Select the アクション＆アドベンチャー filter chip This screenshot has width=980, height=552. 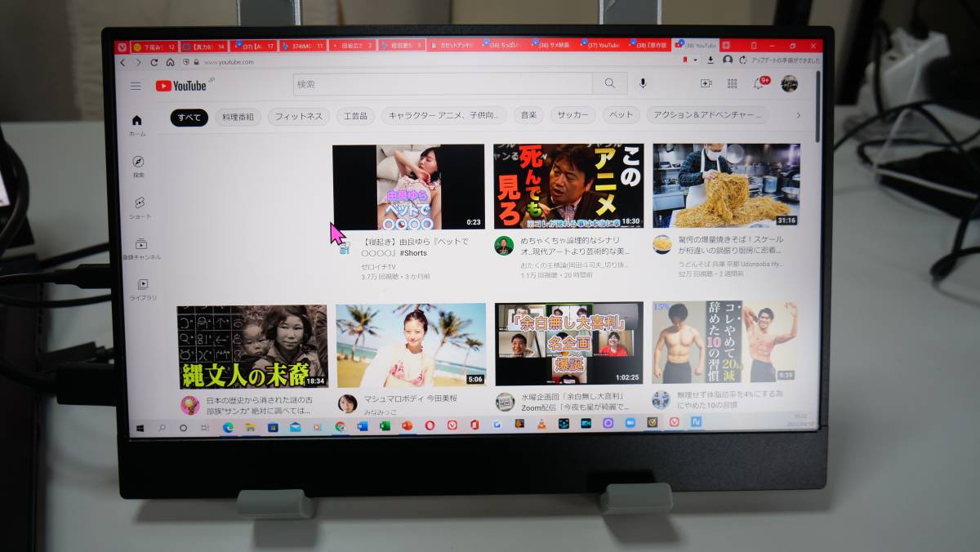tap(709, 115)
